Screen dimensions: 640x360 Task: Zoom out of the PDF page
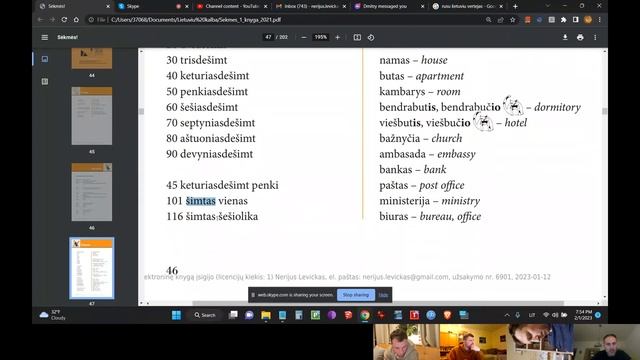point(304,37)
